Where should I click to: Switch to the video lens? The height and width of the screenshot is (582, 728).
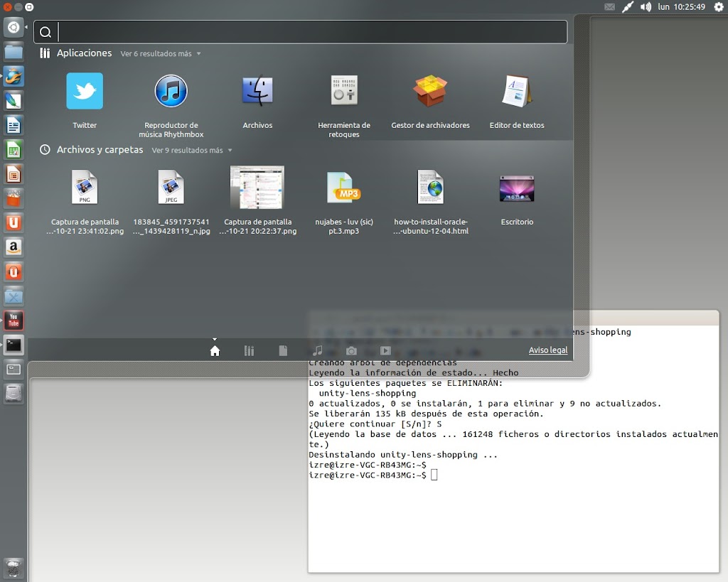click(385, 350)
